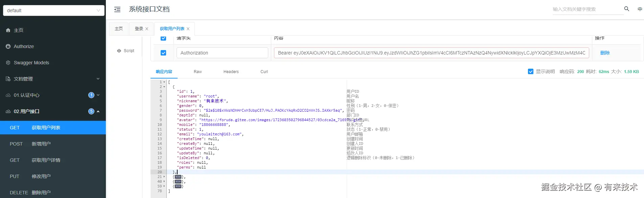Select GET 获取用户列表 endpoint
This screenshot has width=644, height=198.
pyautogui.click(x=53, y=128)
